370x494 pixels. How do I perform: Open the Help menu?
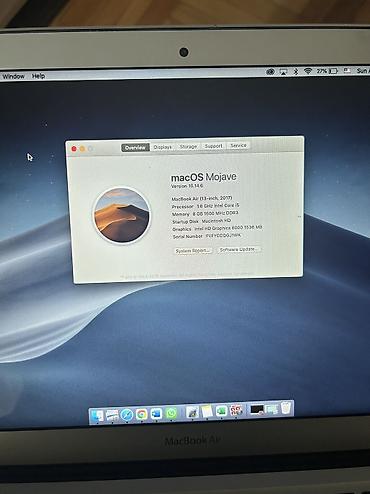(38, 76)
